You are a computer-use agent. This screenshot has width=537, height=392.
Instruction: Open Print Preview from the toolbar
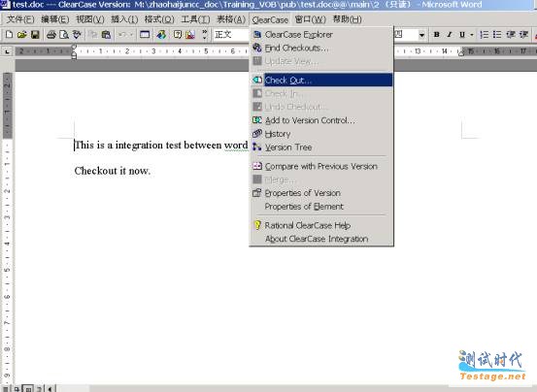pyautogui.click(x=64, y=35)
